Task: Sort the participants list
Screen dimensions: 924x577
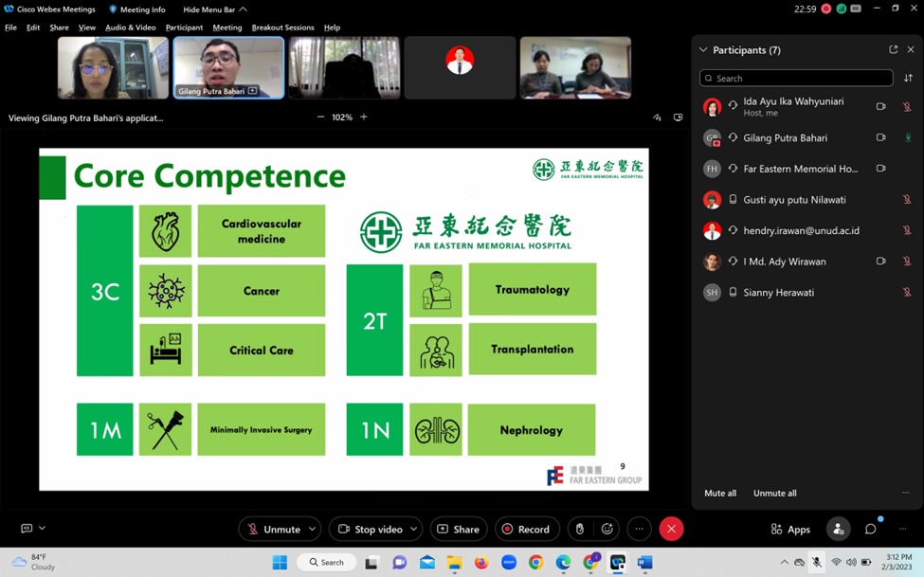Action: coord(908,79)
